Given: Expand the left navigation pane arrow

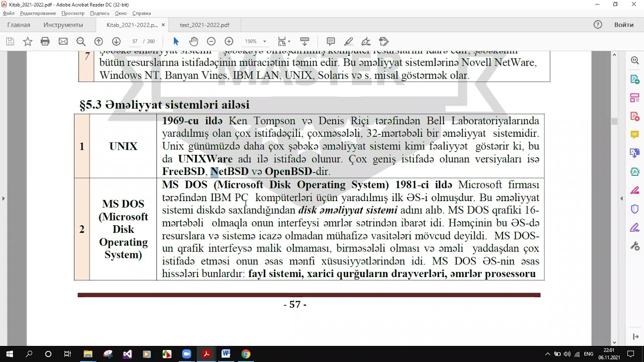Looking at the screenshot, I should click(x=3, y=199).
